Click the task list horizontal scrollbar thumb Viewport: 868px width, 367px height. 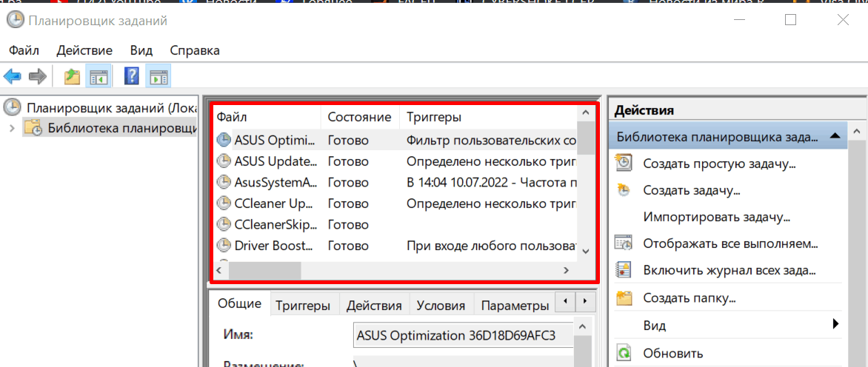point(264,270)
